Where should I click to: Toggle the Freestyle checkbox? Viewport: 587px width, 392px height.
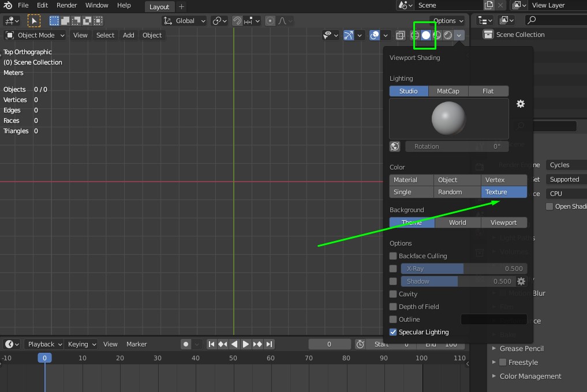coord(503,362)
